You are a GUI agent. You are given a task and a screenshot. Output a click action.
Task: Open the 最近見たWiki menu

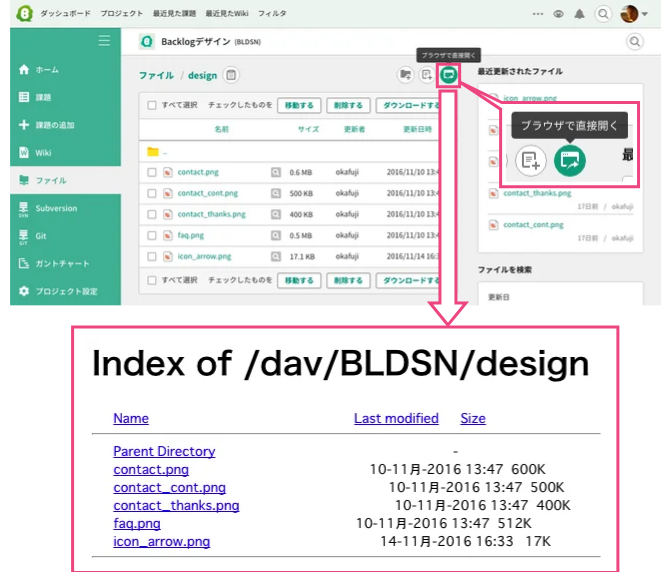(227, 13)
